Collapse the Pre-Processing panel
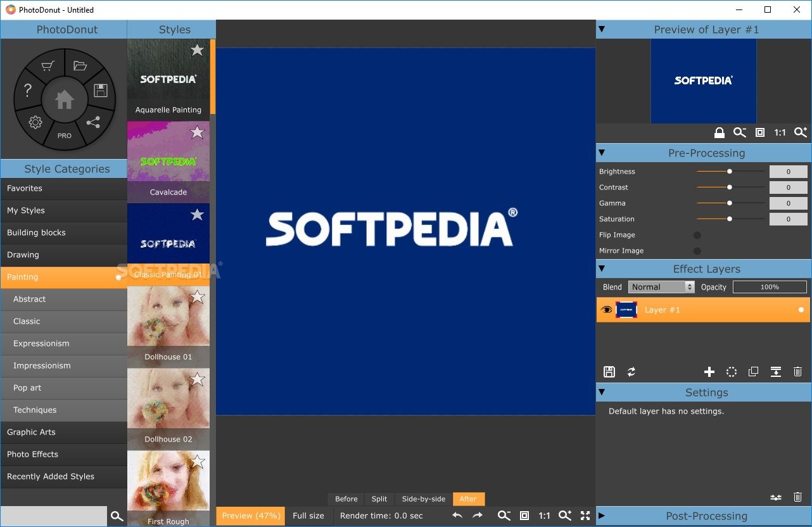Viewport: 812px width, 527px height. [602, 153]
